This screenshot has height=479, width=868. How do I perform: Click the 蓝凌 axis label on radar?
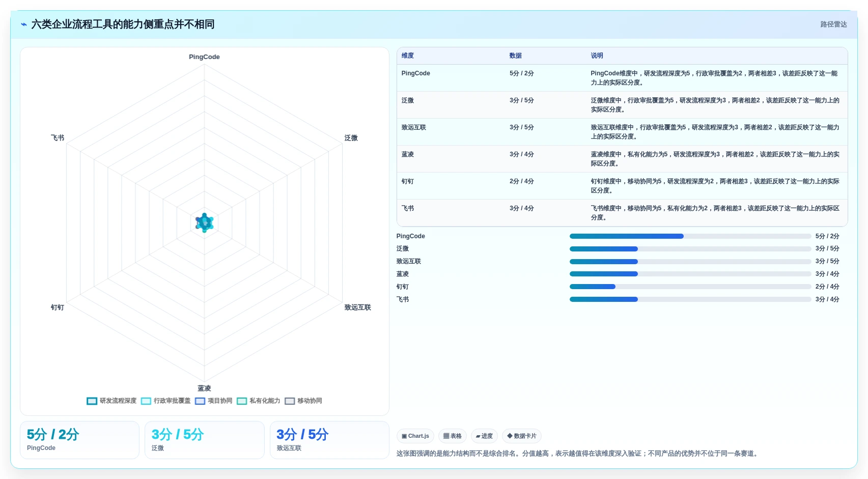204,388
